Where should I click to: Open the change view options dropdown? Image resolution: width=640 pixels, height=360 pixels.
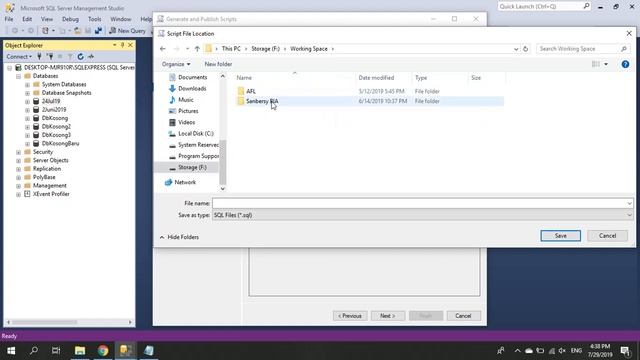606,64
